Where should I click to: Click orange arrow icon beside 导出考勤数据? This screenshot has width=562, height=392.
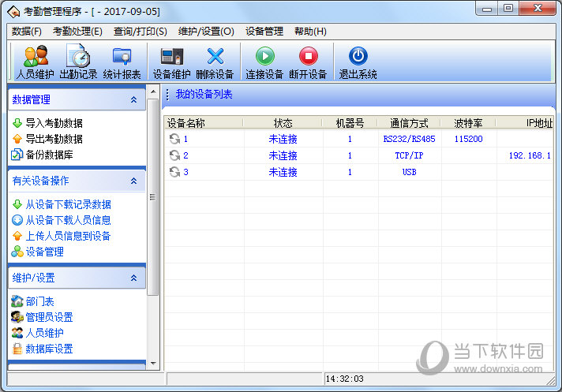(x=17, y=139)
